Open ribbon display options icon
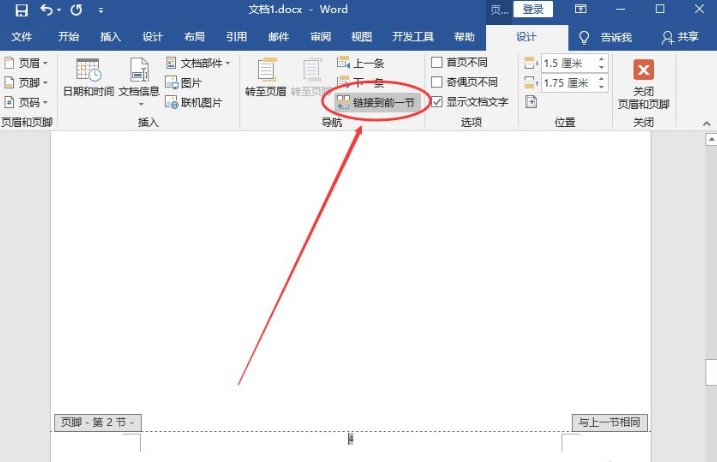717x462 pixels. tap(581, 9)
